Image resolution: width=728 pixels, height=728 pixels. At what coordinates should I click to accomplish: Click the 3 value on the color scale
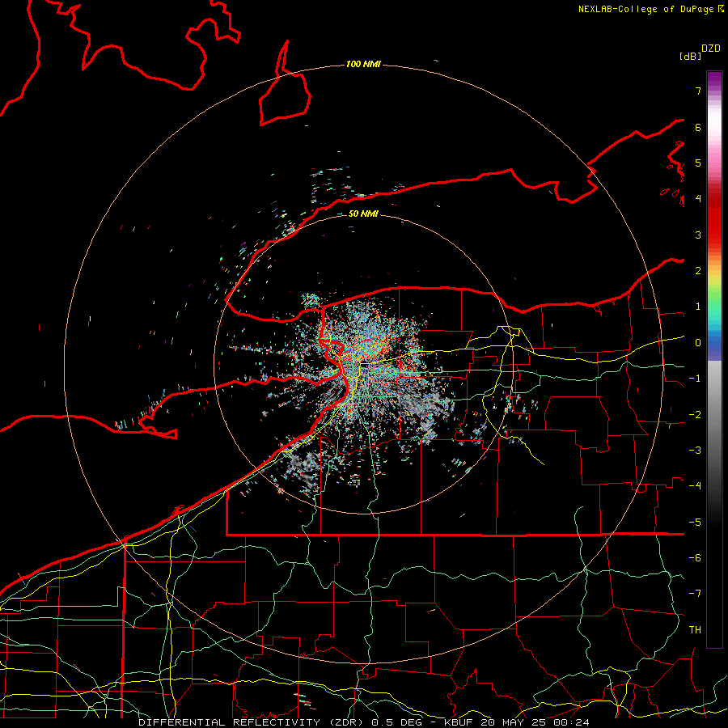point(698,235)
